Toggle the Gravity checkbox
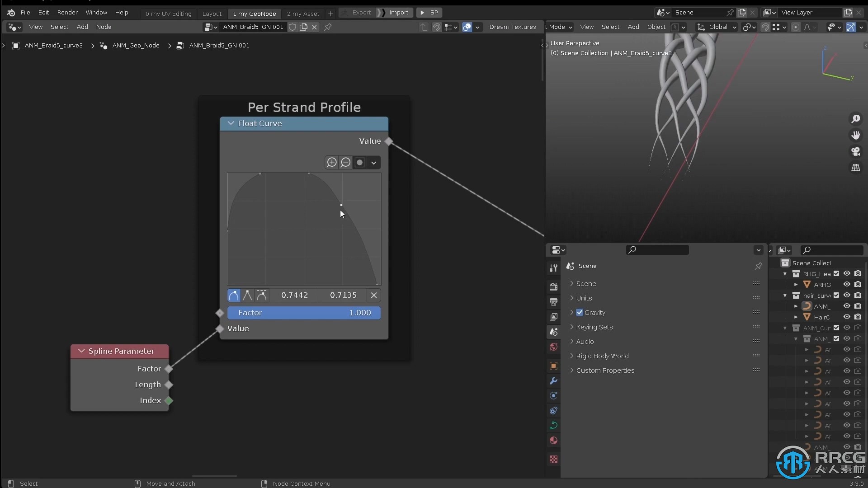 (x=580, y=312)
